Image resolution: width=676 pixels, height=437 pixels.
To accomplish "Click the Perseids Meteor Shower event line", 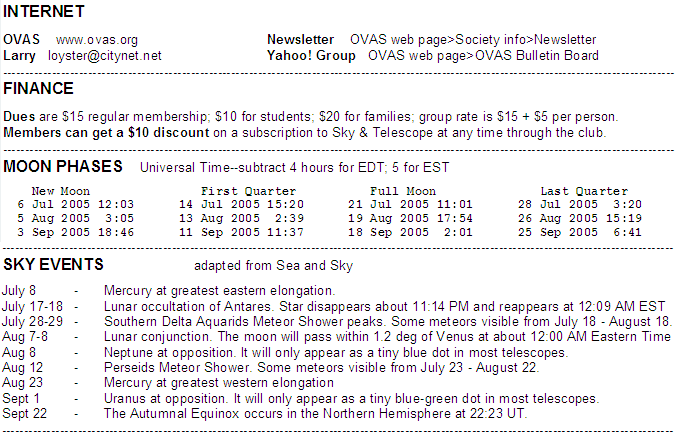I will coord(270,368).
